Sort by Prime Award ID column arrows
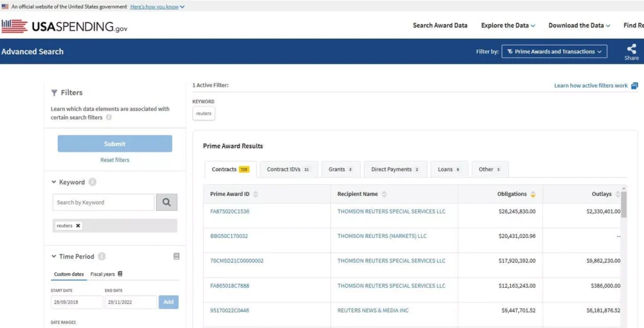 tap(256, 194)
